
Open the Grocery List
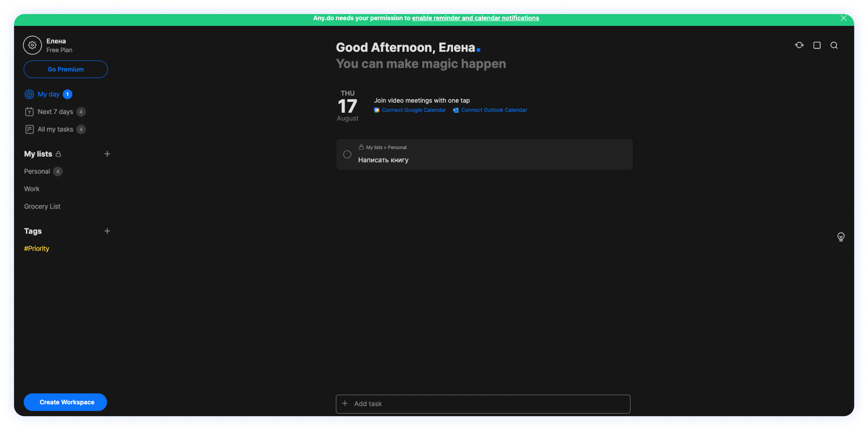click(42, 207)
